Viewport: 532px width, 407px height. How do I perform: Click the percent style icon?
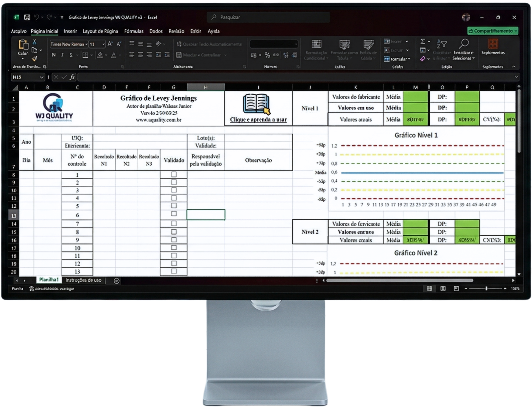point(267,55)
